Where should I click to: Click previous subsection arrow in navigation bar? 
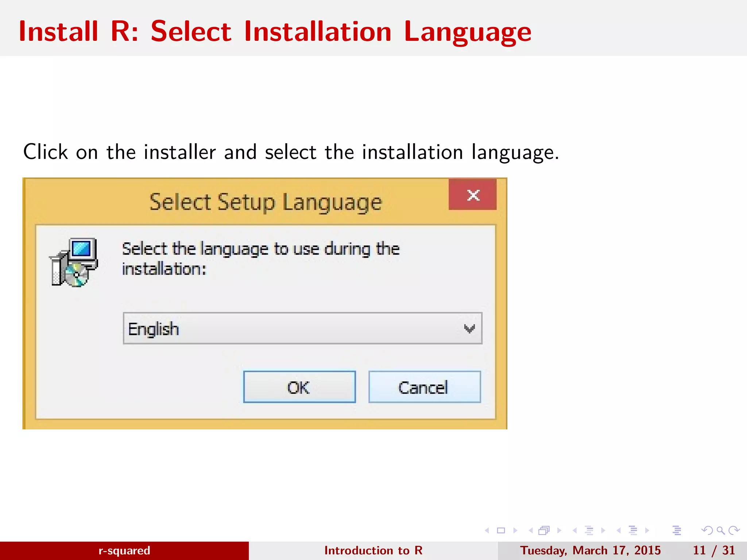click(x=574, y=530)
